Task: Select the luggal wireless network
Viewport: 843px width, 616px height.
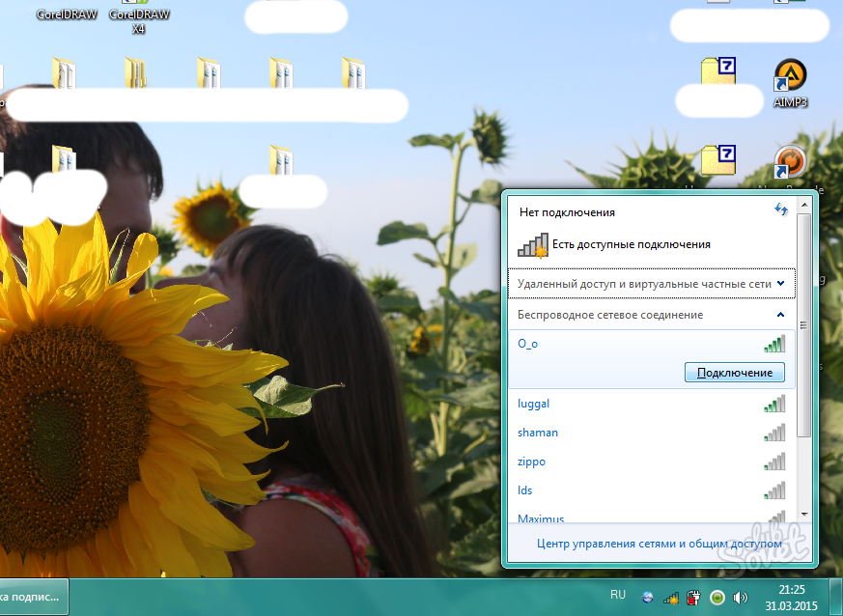Action: point(533,404)
